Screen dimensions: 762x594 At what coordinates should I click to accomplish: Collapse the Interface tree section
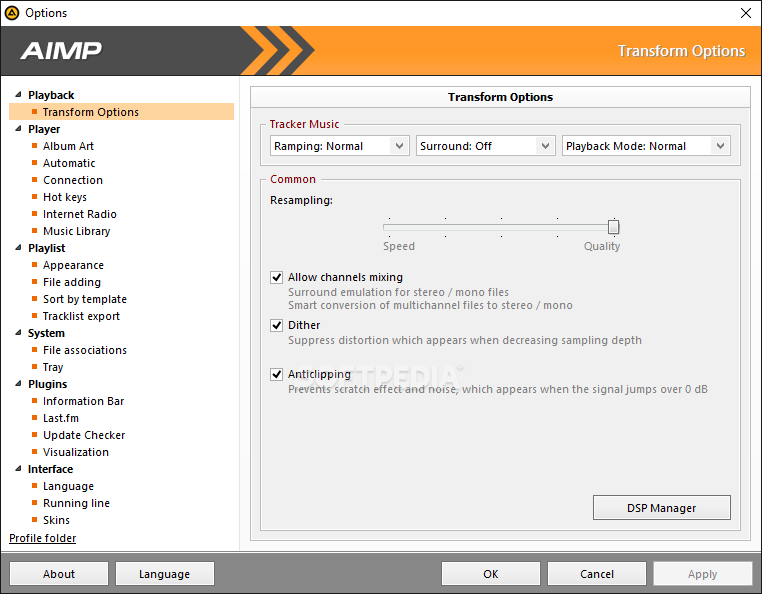click(x=18, y=469)
